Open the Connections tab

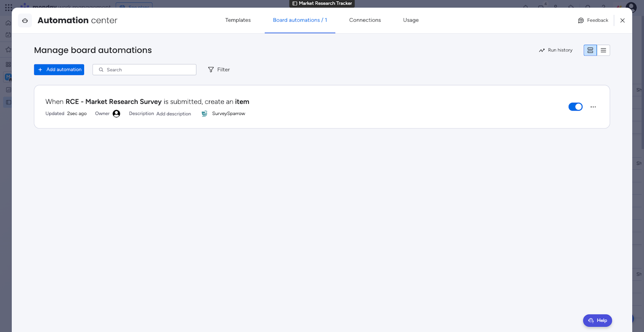point(365,20)
